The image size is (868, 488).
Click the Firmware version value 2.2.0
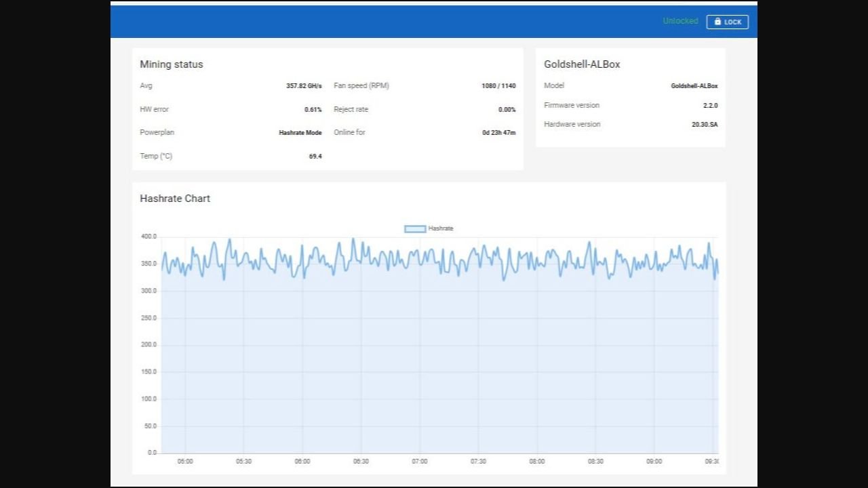click(x=711, y=106)
